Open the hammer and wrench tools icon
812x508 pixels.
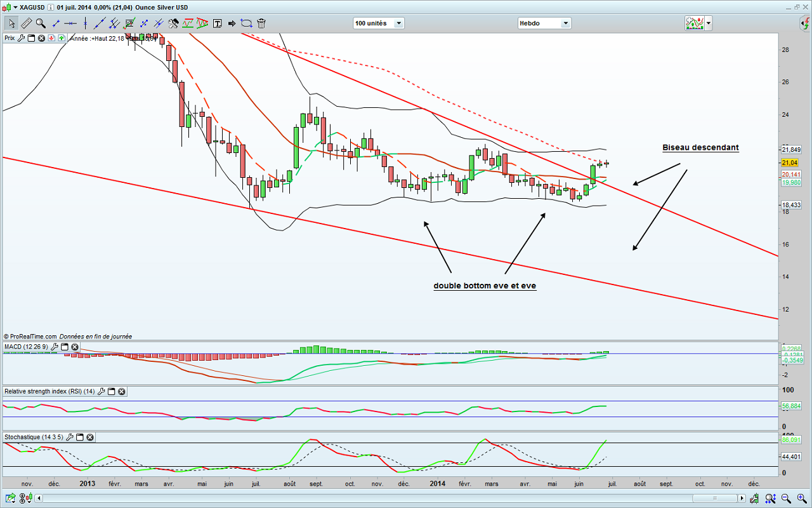pos(173,23)
